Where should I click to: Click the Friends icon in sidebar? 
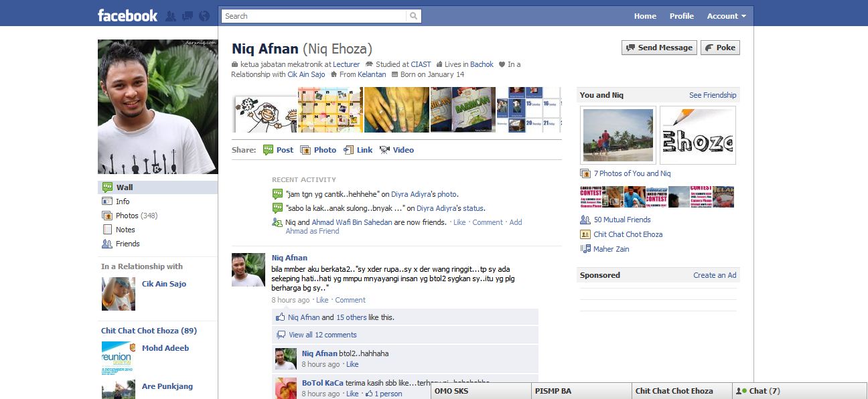click(x=106, y=244)
